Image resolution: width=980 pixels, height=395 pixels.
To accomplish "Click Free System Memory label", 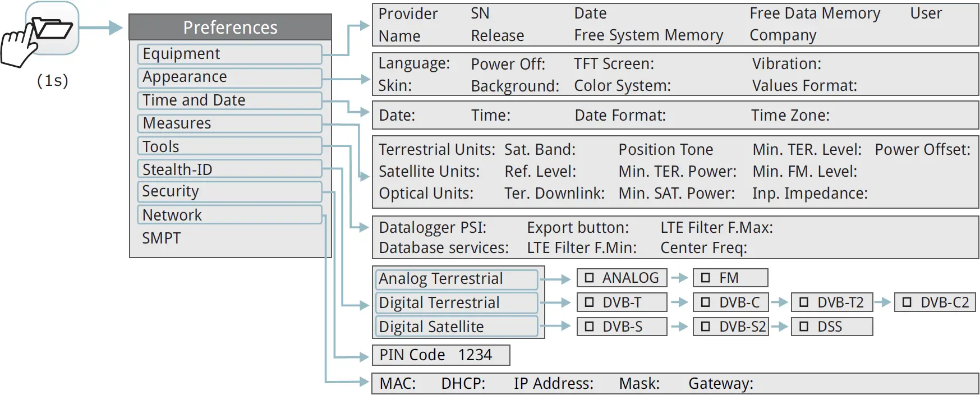I will 648,35.
